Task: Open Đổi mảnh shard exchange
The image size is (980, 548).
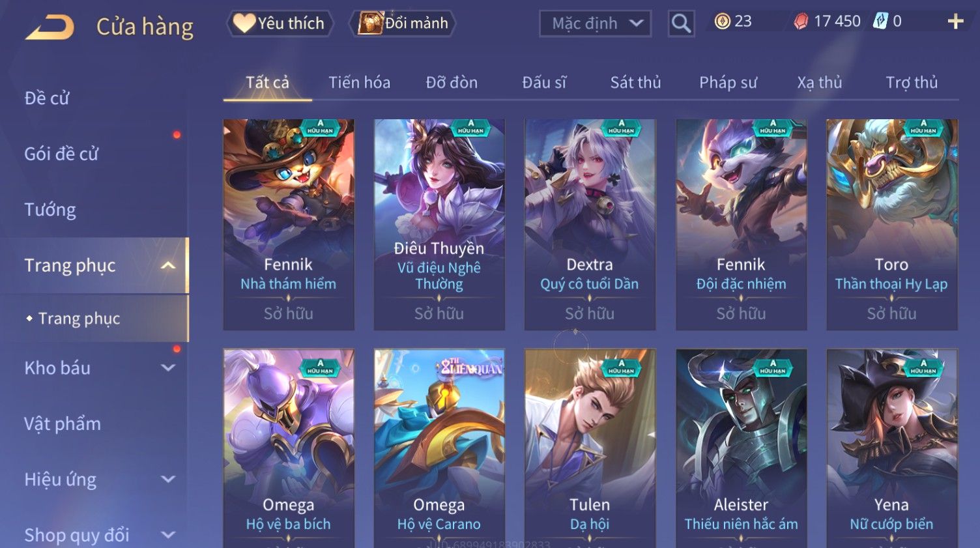Action: (x=403, y=23)
